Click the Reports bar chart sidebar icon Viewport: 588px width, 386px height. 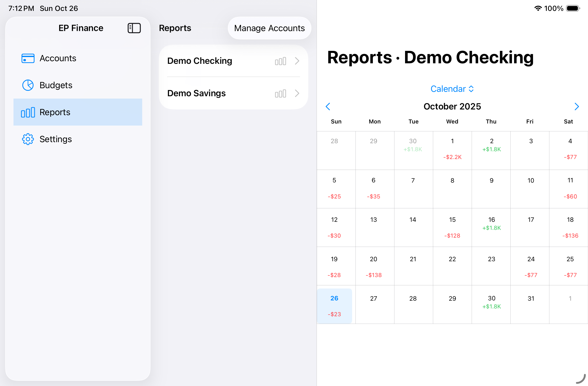pyautogui.click(x=28, y=112)
